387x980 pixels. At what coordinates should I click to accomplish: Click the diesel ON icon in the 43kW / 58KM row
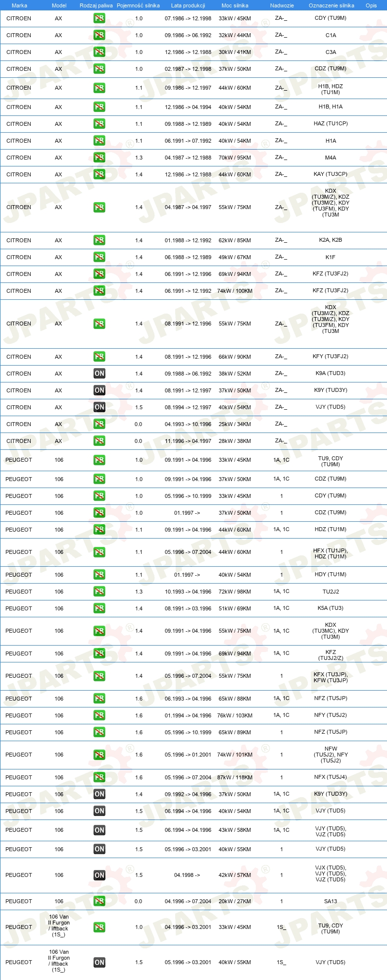click(99, 830)
